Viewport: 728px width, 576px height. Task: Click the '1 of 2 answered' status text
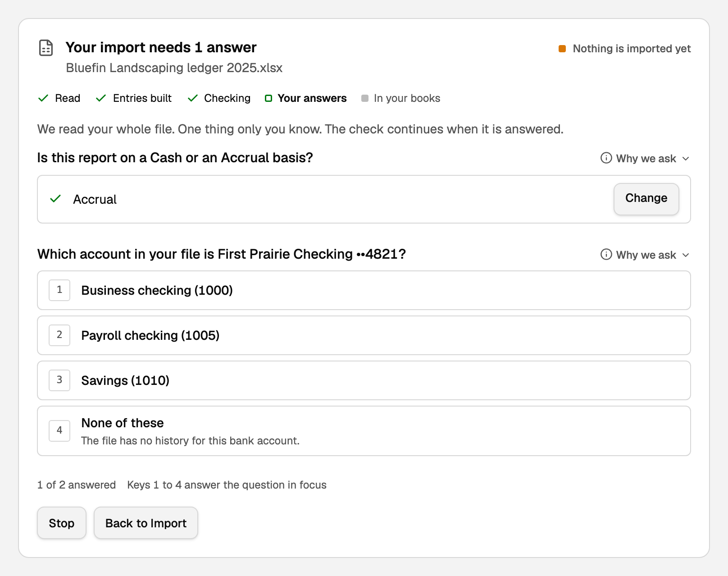(77, 485)
